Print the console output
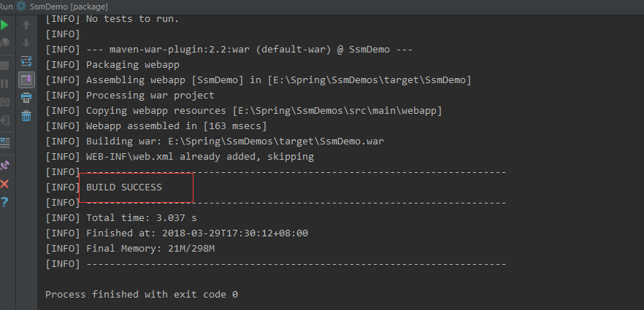The height and width of the screenshot is (310, 644). pyautogui.click(x=26, y=98)
